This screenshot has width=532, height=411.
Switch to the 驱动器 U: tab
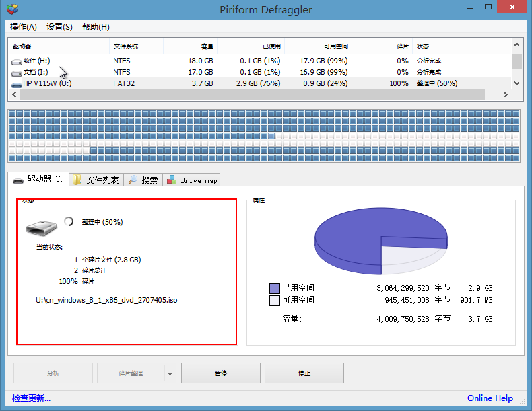[38, 179]
